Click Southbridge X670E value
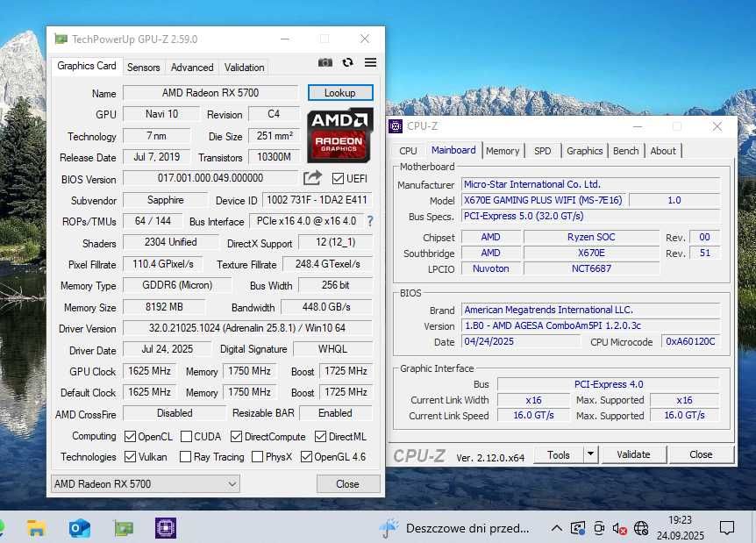 pos(591,253)
